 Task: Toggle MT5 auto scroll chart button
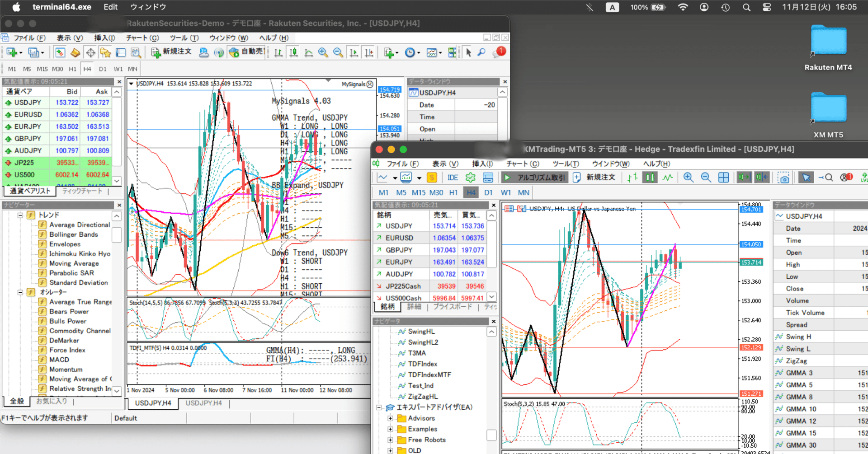click(x=744, y=178)
